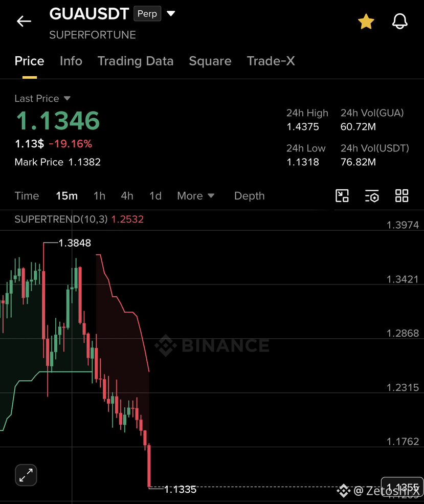Viewport: 424px width, 504px height.
Task: Tap the 24h Vol(GUA) value 60.72M
Action: (x=358, y=127)
